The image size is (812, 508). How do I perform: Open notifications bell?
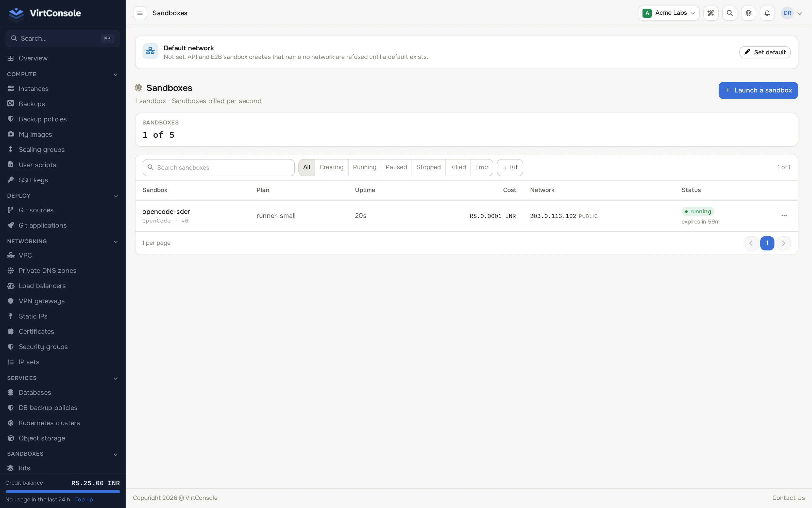point(767,13)
